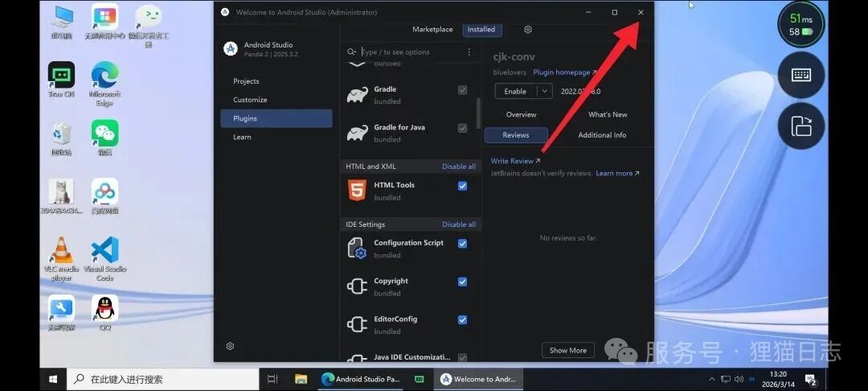Open the Additional Info tab

602,135
